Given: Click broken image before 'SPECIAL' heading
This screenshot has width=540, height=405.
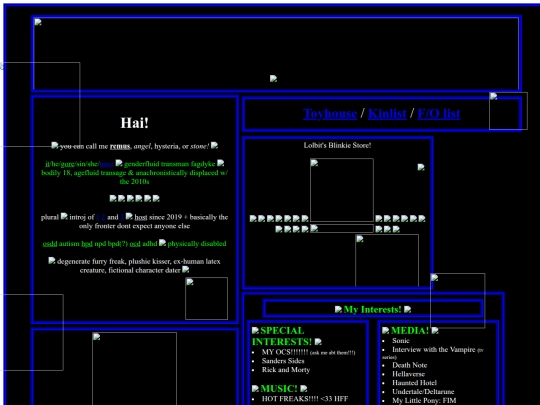Looking at the screenshot, I should point(255,331).
